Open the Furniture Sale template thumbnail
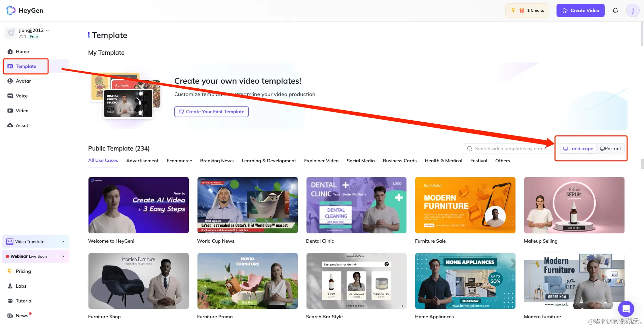Viewport: 644px width, 327px height. pyautogui.click(x=465, y=205)
